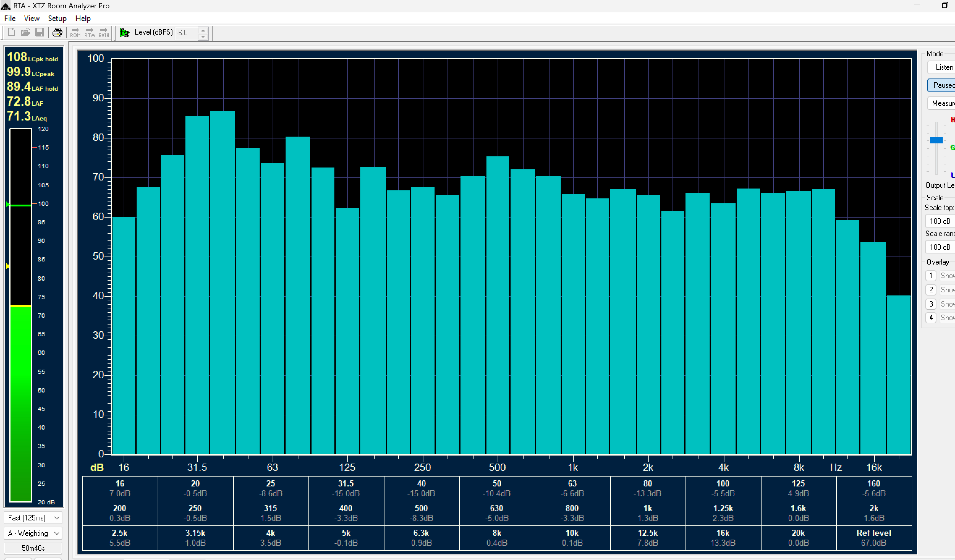Toggle the Paused mode button
Viewport: 955px width, 560px height.
pos(942,85)
